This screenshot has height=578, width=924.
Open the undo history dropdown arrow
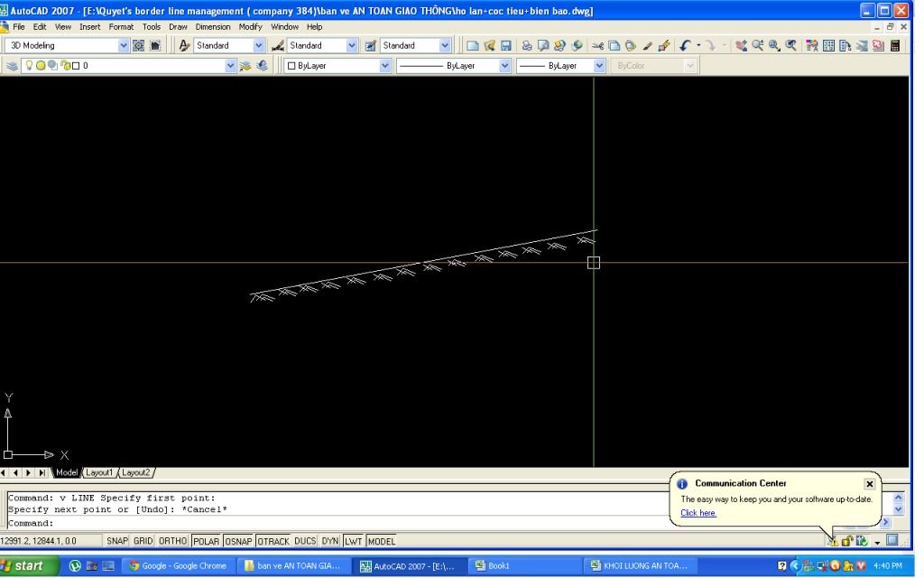tap(698, 45)
